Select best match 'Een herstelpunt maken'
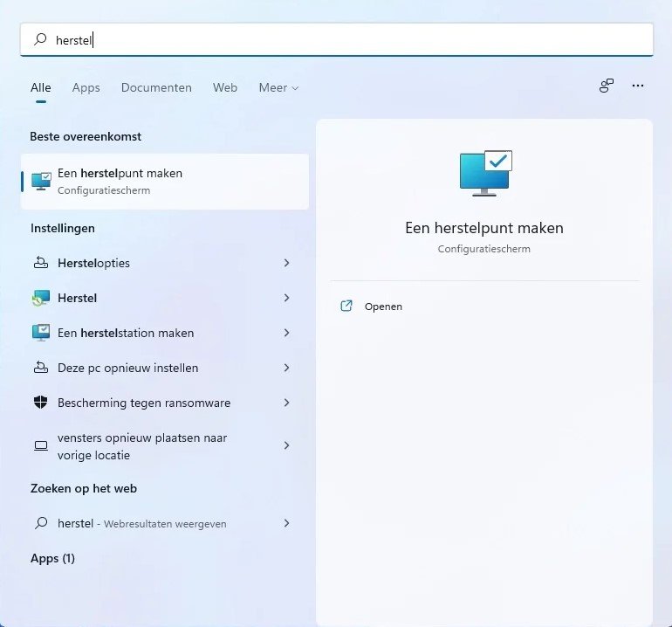The height and width of the screenshot is (627, 672). pos(165,182)
